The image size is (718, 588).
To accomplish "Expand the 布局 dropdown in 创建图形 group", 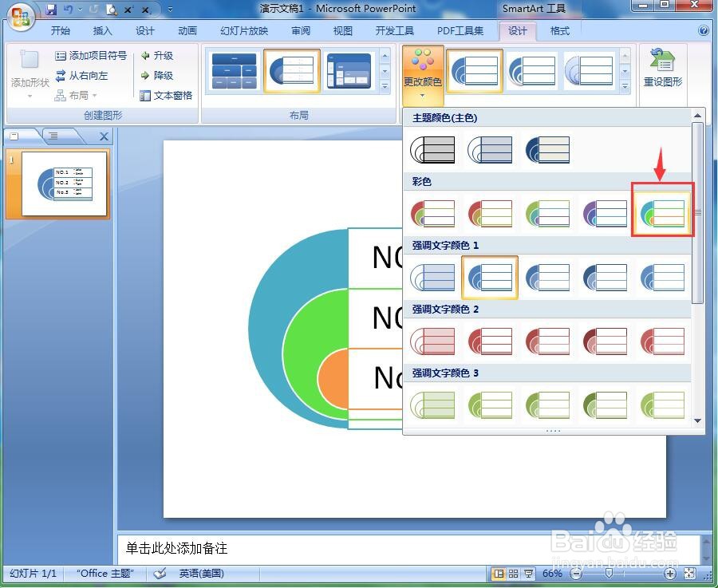I will click(76, 95).
